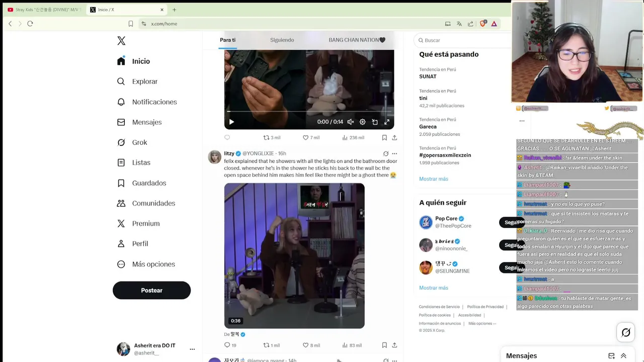Like litzy's post with 8 mil likes
Screen dimensions: 644x362
coord(311,345)
